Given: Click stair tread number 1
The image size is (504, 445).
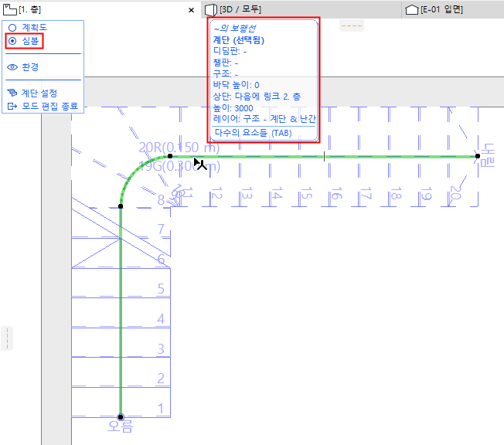Looking at the screenshot, I should pyautogui.click(x=161, y=409).
